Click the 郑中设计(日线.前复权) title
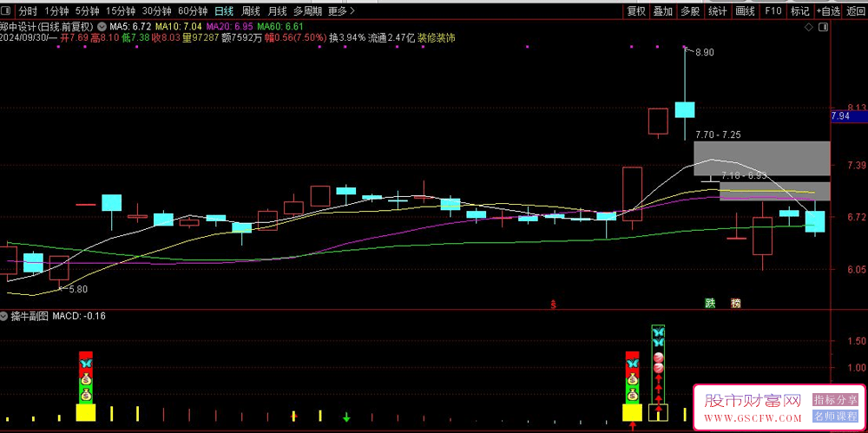 (47, 26)
